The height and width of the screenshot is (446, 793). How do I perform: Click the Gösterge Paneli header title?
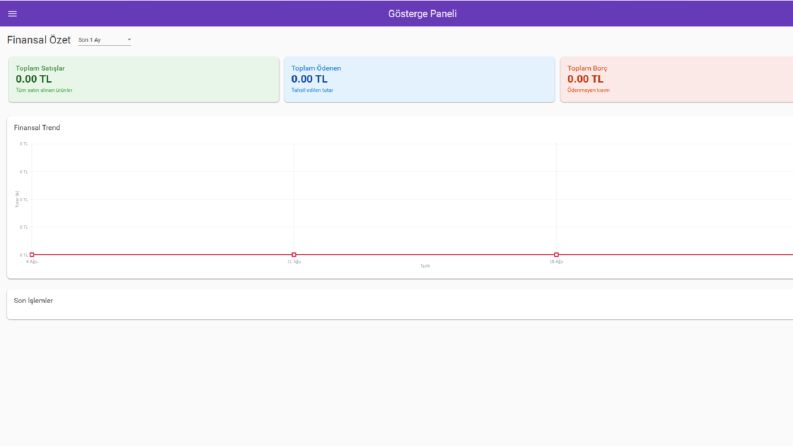pyautogui.click(x=422, y=14)
